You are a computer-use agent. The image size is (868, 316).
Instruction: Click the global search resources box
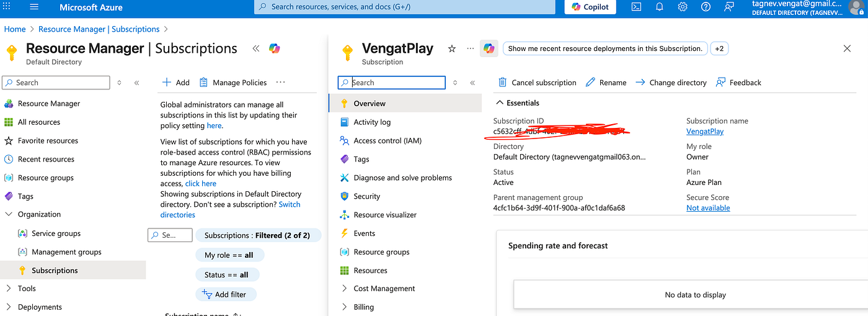tap(405, 7)
